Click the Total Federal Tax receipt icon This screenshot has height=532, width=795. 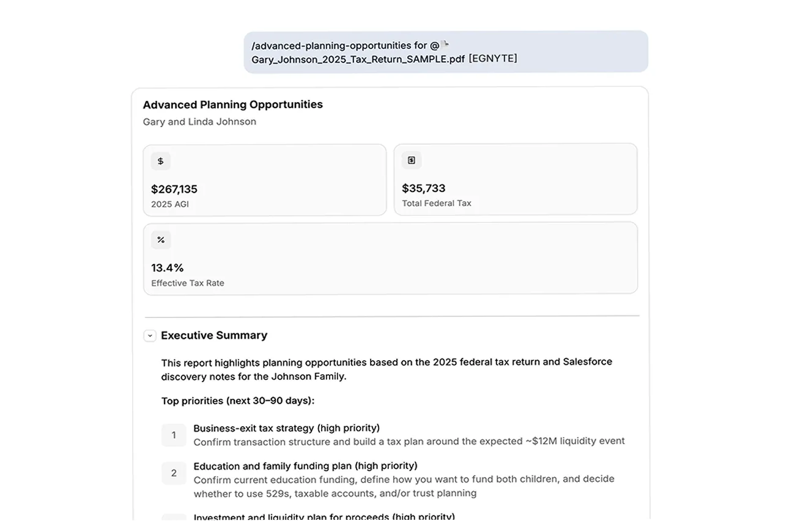click(x=412, y=160)
